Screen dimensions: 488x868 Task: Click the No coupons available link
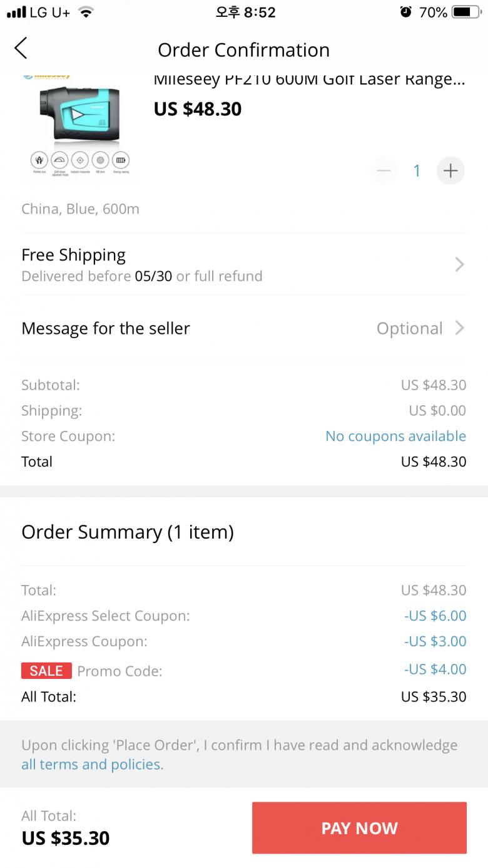click(x=395, y=437)
